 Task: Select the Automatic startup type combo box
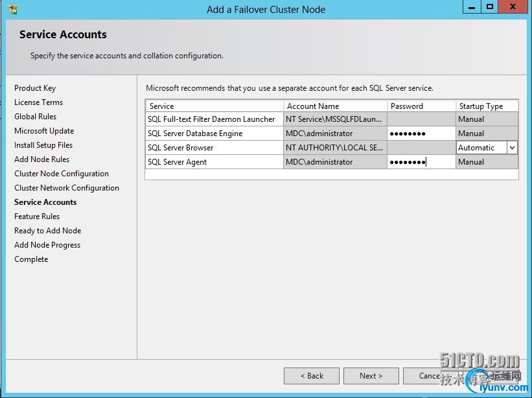point(487,148)
